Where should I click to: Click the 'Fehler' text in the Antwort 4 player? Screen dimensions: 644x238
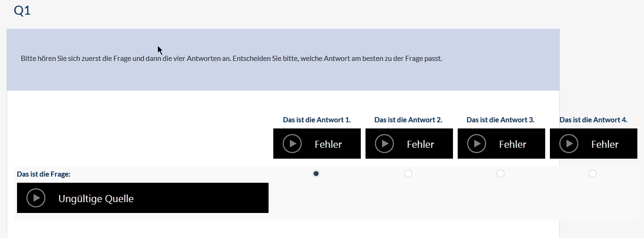605,144
